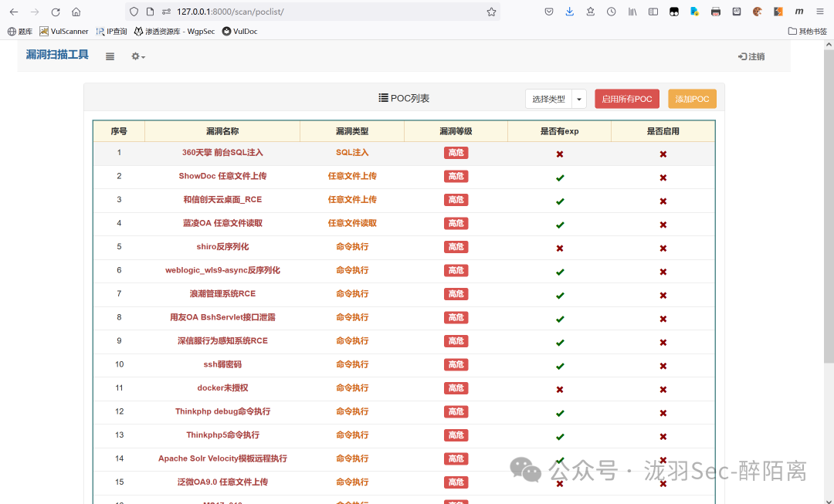
Task: Click the scrollbar up arrow
Action: point(829,45)
